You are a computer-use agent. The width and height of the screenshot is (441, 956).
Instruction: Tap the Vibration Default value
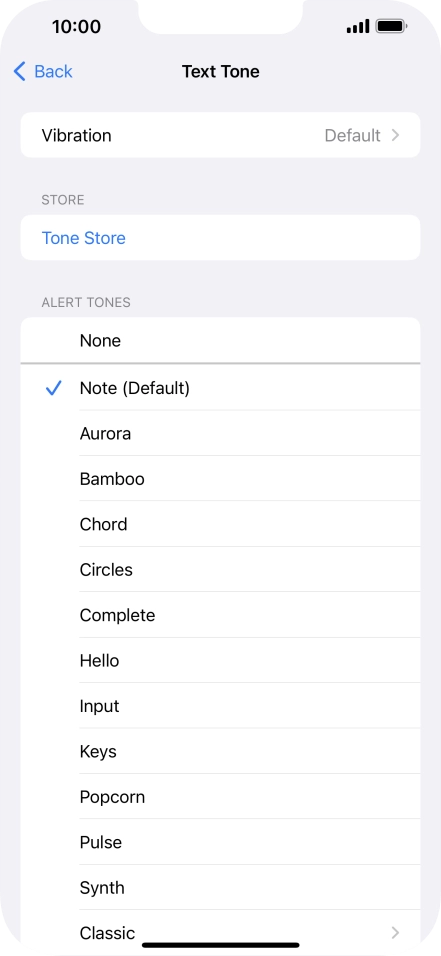pos(353,135)
